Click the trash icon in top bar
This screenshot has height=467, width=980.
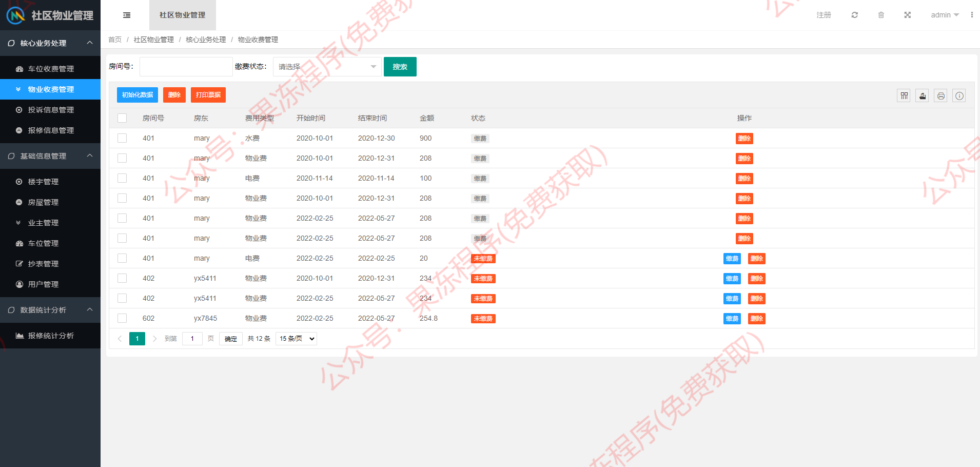[881, 15]
